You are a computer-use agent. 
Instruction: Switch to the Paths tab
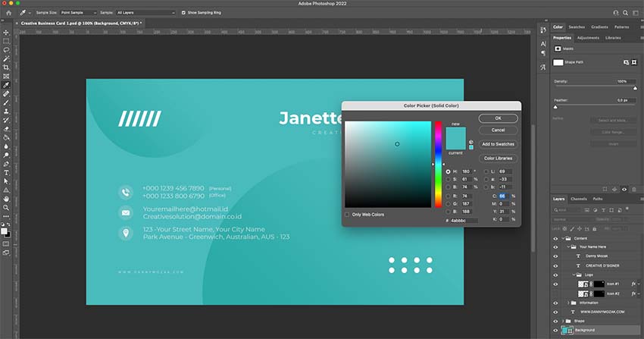[x=598, y=199]
